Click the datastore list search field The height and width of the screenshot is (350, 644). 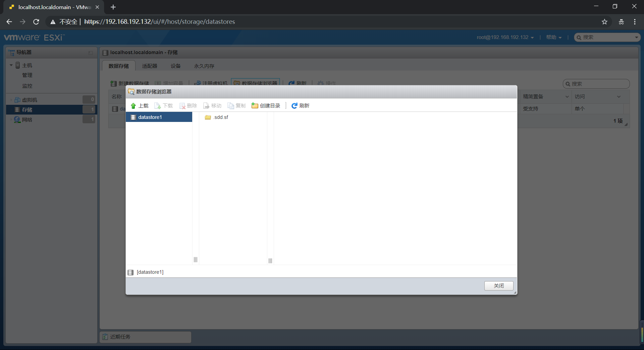click(596, 84)
